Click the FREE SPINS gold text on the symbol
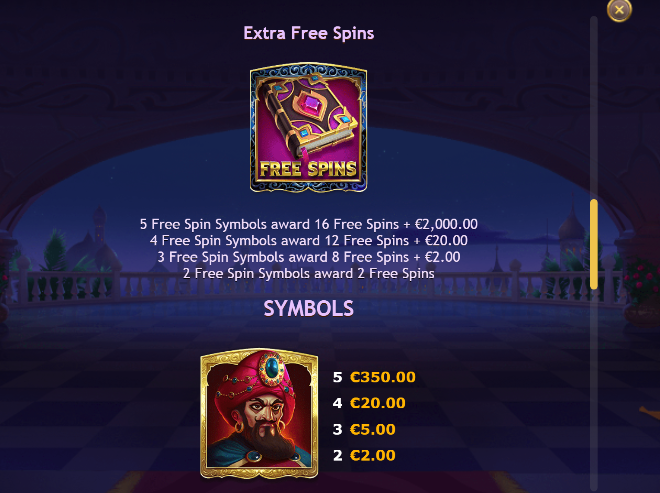Viewport: 660px width, 493px height. click(308, 169)
